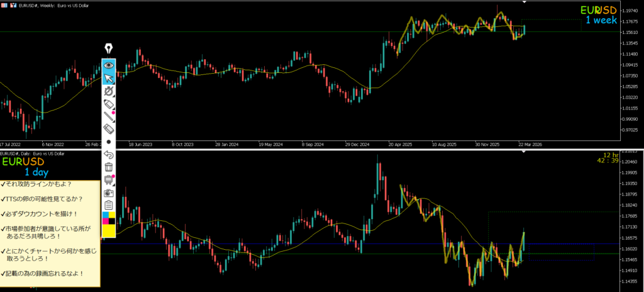The height and width of the screenshot is (292, 644).
Task: Click the note line '記載の為の録画忘れるなよ！'
Action: click(x=42, y=273)
